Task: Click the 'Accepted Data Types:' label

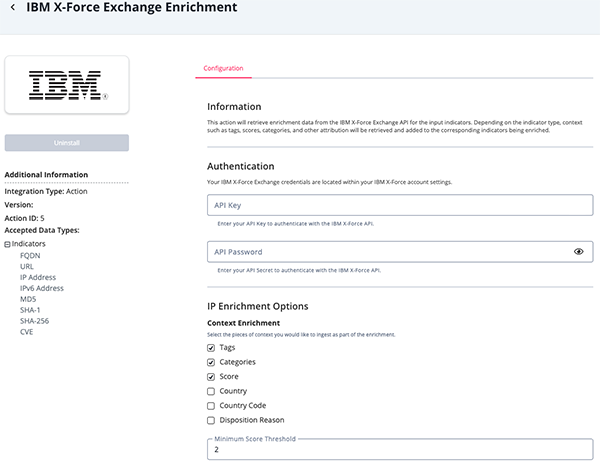Action: pos(42,230)
